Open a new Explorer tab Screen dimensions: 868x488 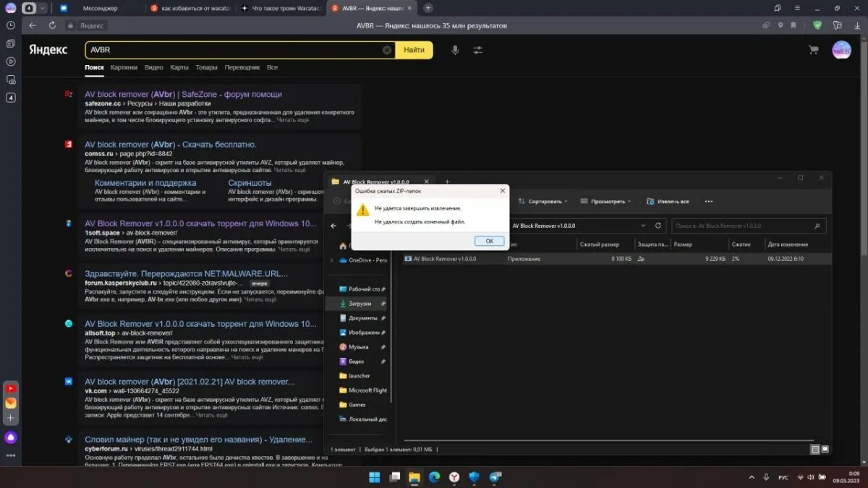coord(447,182)
